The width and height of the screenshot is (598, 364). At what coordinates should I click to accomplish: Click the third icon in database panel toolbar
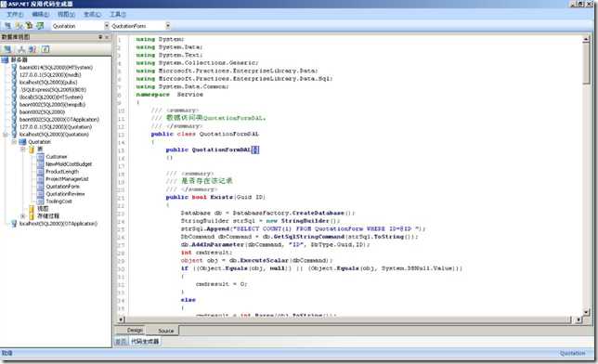coord(32,49)
